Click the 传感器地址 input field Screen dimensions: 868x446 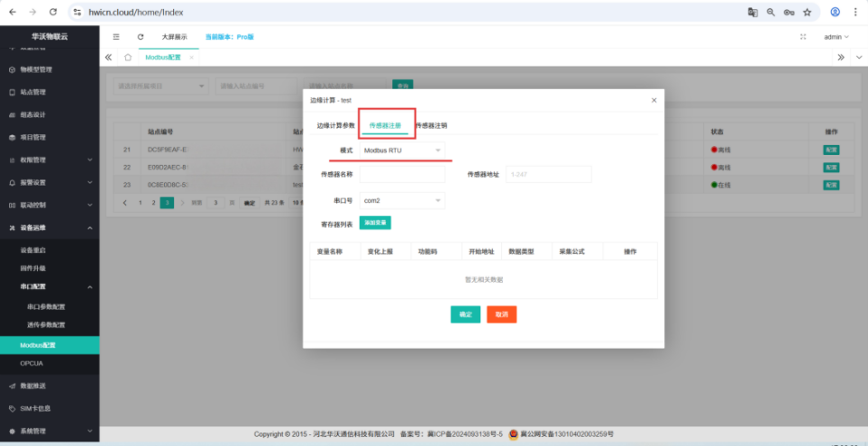point(548,175)
